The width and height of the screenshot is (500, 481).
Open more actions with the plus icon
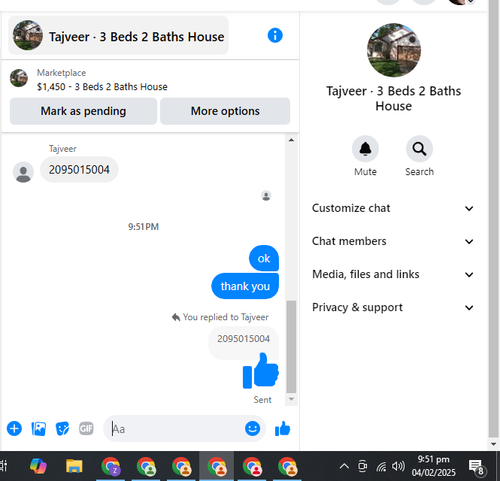(x=14, y=429)
